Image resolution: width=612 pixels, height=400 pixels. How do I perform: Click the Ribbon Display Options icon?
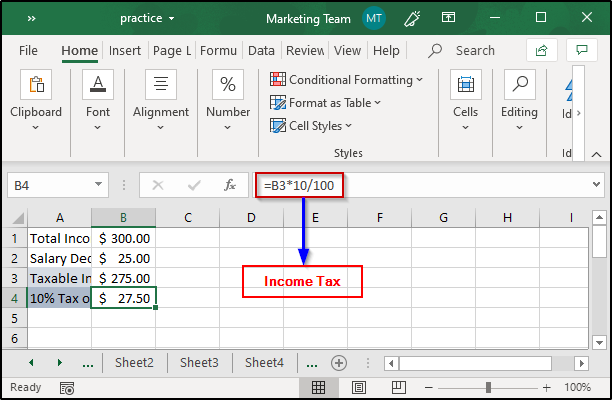448,17
